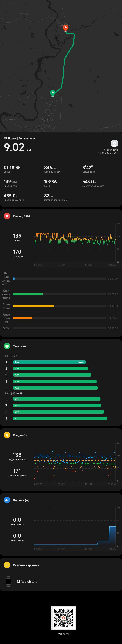Select kilometer 9 pace bar 9'47"
122x644 pixels.
click(x=60, y=419)
